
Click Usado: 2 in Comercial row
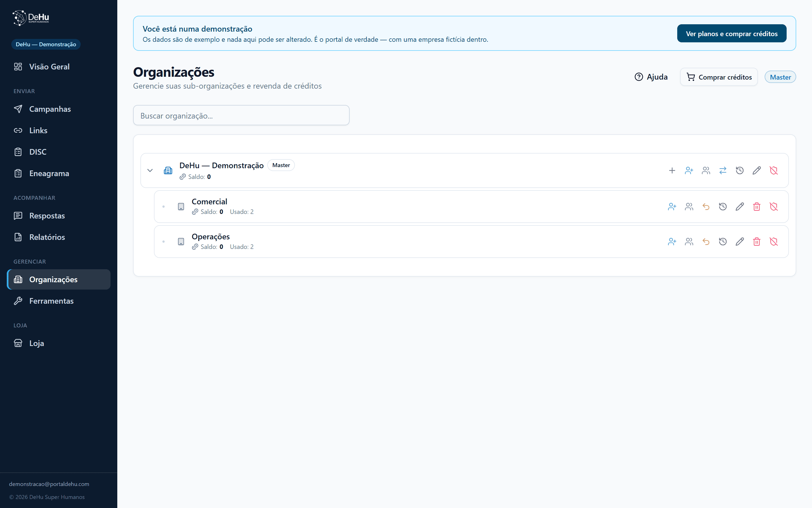(242, 212)
